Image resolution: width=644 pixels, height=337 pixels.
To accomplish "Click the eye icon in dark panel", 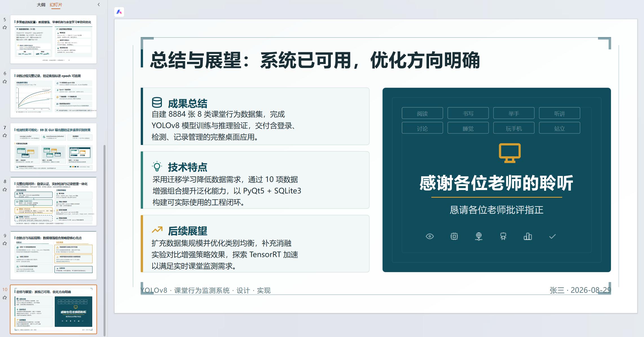I will click(x=430, y=236).
